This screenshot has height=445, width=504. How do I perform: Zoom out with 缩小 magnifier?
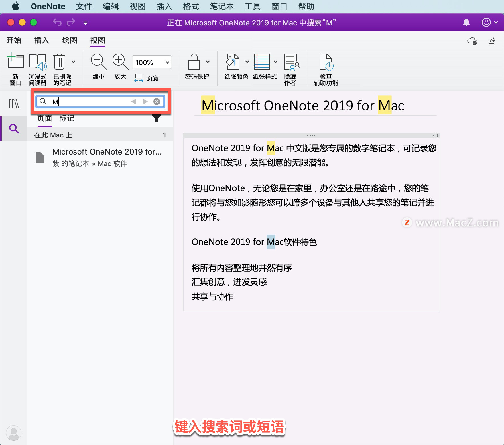pos(99,66)
